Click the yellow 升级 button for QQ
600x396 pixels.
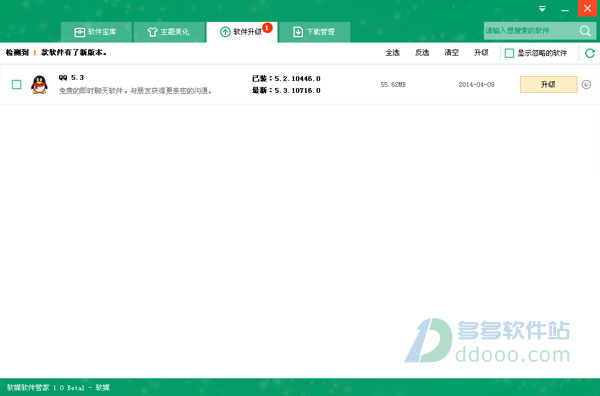tap(548, 85)
